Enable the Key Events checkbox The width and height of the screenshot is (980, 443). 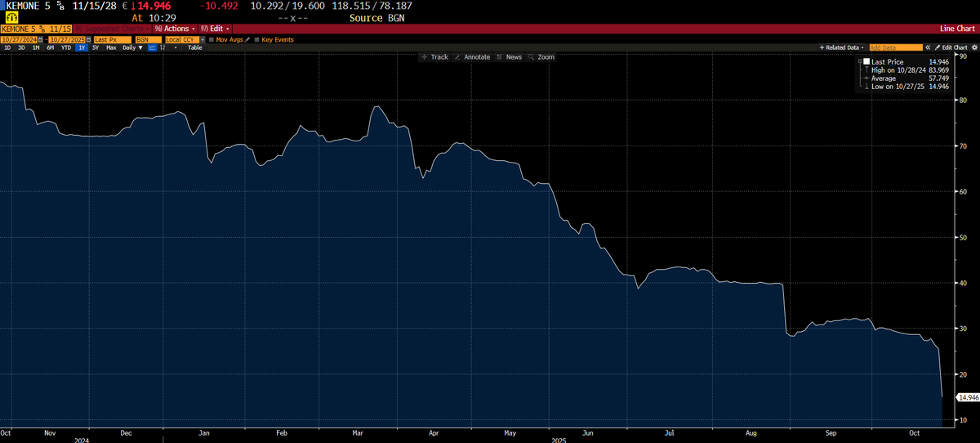pos(256,39)
